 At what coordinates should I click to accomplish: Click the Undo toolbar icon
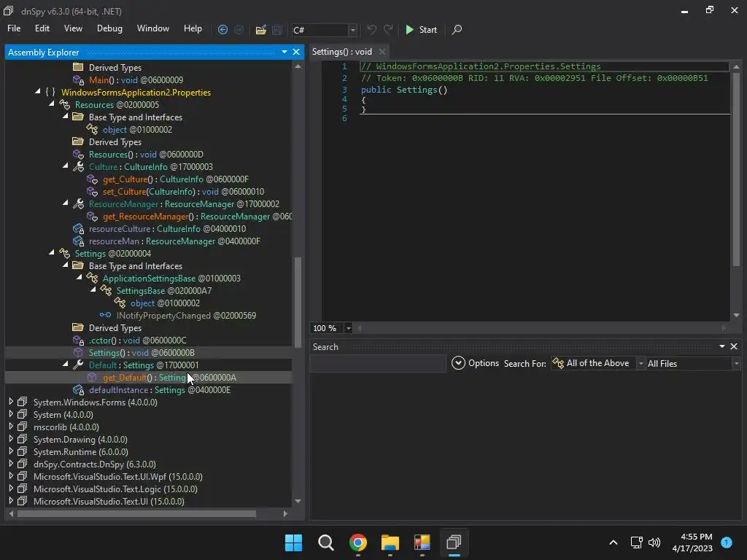(x=371, y=29)
